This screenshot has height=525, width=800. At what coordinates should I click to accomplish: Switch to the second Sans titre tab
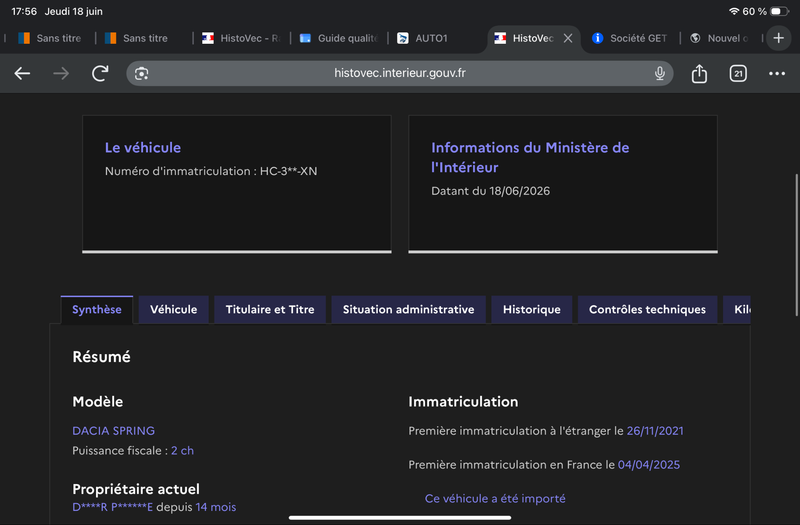pyautogui.click(x=137, y=38)
